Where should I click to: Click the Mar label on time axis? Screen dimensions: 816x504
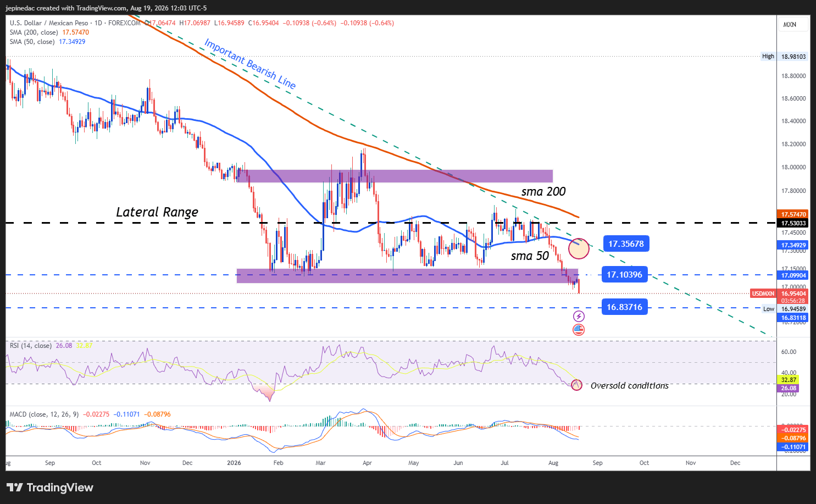click(x=321, y=463)
